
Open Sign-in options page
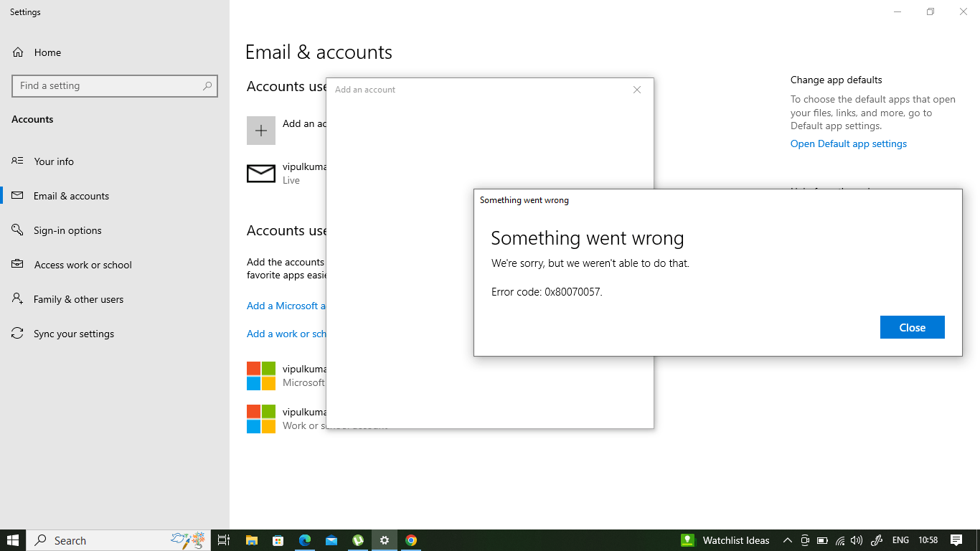pyautogui.click(x=67, y=230)
